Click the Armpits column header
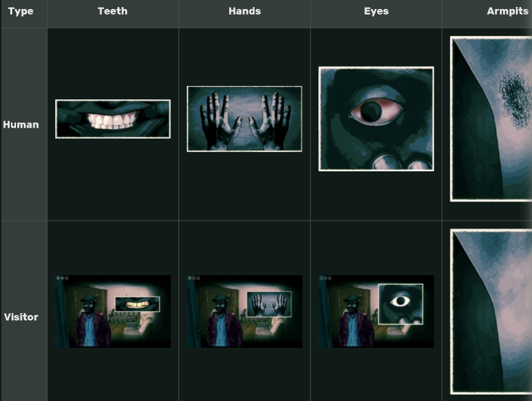Screen dimensions: 532x401 coord(508,11)
